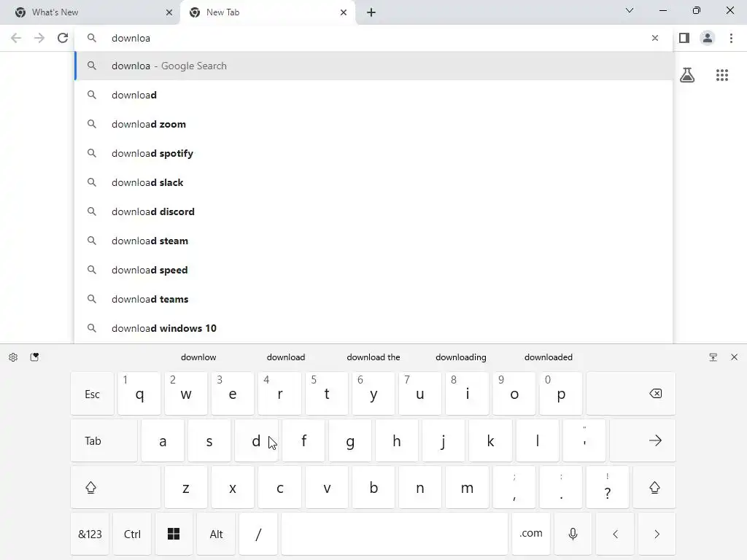Viewport: 747px width, 560px height.
Task: Reload the page with the refresh icon
Action: point(63,38)
